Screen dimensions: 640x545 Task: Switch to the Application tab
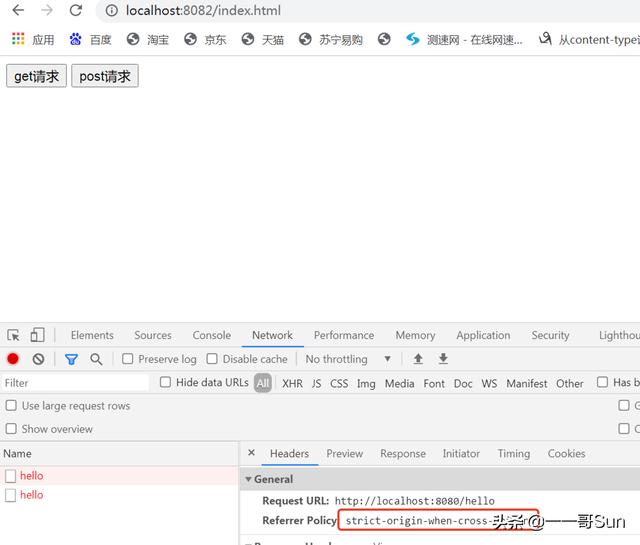(x=483, y=335)
